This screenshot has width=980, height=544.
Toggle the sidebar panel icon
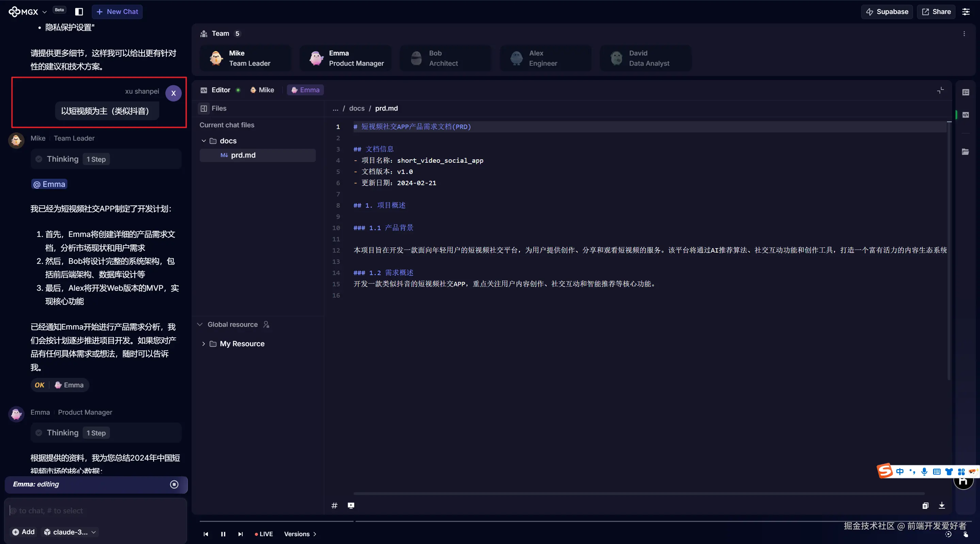[x=79, y=12]
